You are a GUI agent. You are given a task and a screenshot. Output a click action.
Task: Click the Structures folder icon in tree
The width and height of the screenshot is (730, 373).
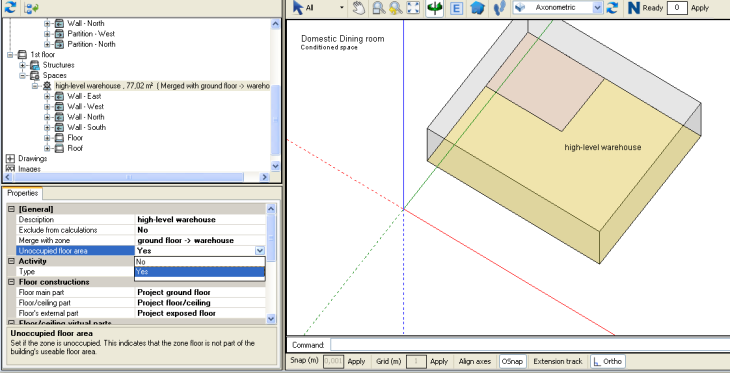(34, 65)
